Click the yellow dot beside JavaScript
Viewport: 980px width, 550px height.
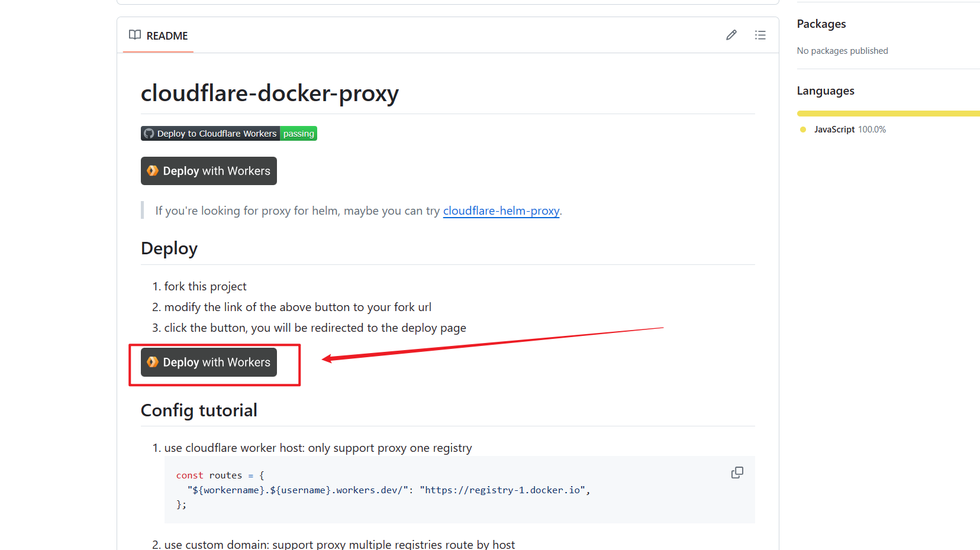(x=803, y=130)
